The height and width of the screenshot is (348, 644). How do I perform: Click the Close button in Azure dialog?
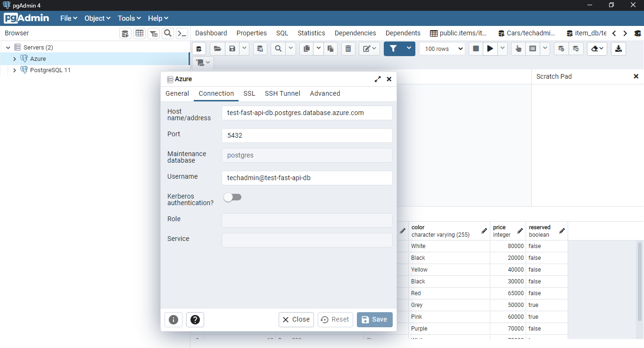click(296, 320)
